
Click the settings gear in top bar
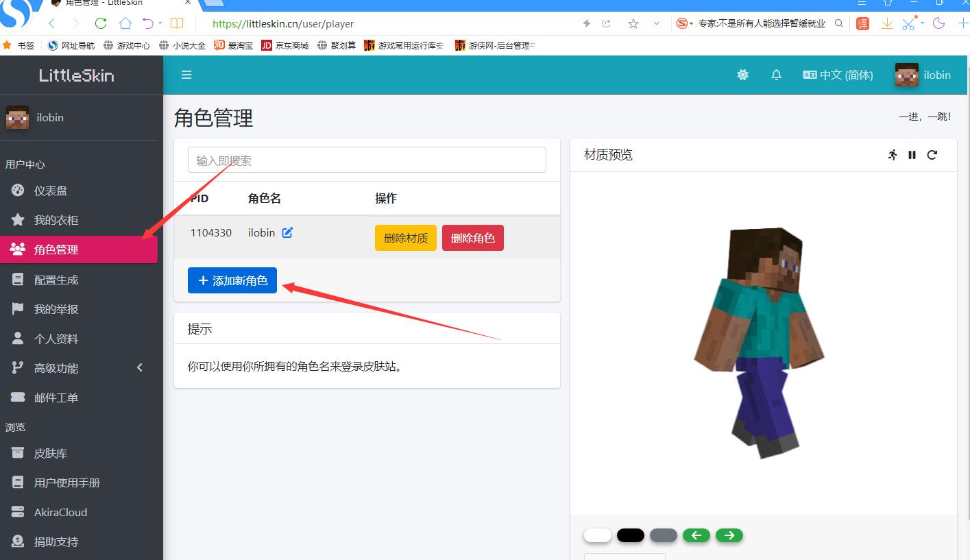(742, 75)
